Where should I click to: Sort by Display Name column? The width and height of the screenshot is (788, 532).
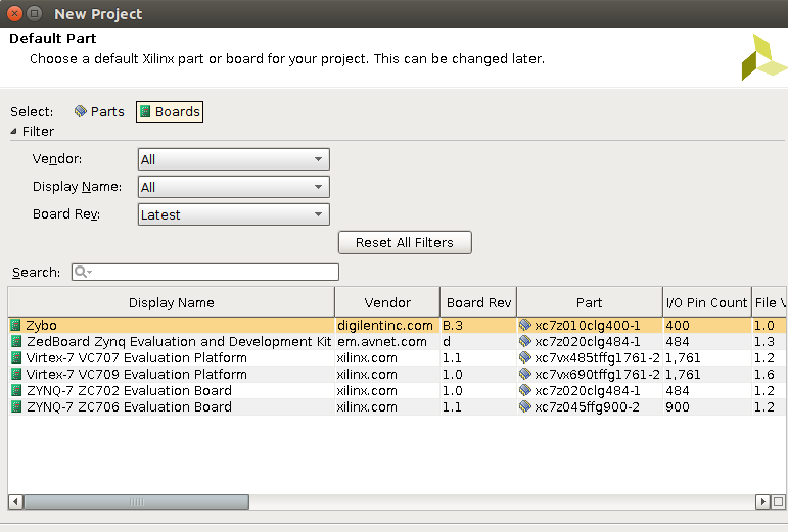coord(171,303)
